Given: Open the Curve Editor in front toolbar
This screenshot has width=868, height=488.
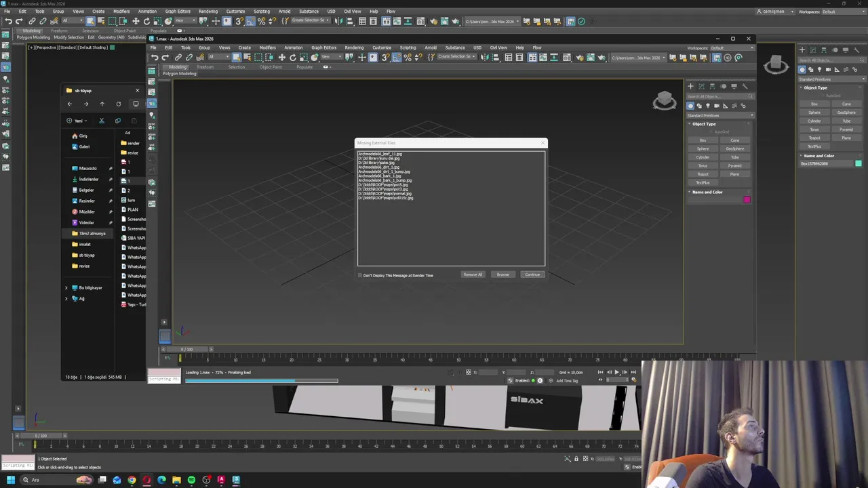Looking at the screenshot, I should coord(543,58).
